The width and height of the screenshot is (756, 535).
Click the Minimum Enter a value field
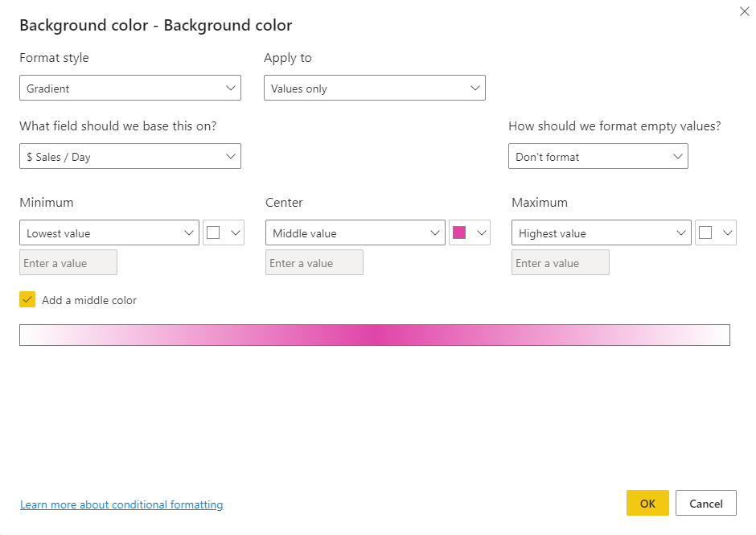[68, 262]
